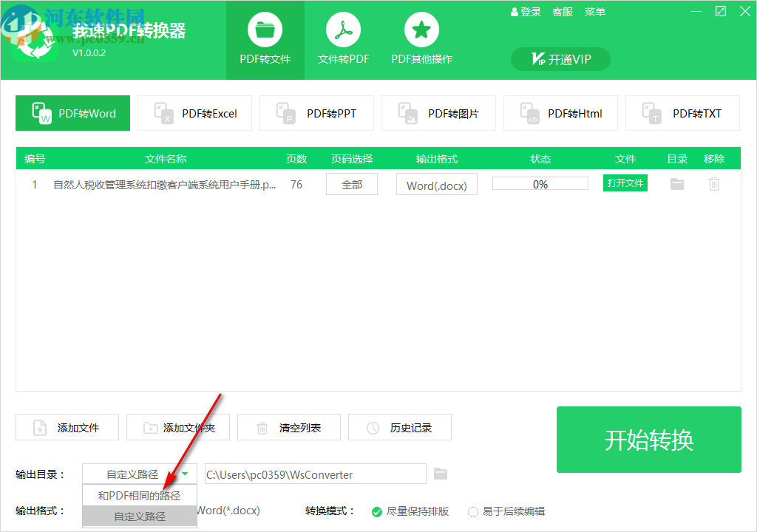Click 打开文件 to open the converted file

pos(625,183)
